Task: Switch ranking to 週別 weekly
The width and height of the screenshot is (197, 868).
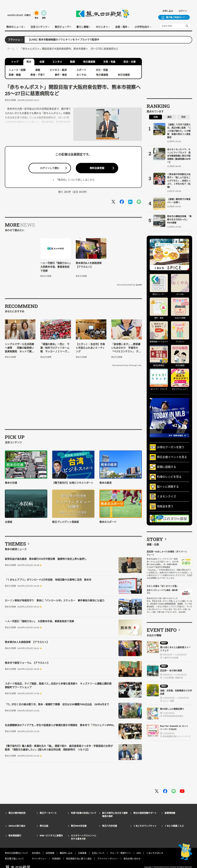Action: 169,117
